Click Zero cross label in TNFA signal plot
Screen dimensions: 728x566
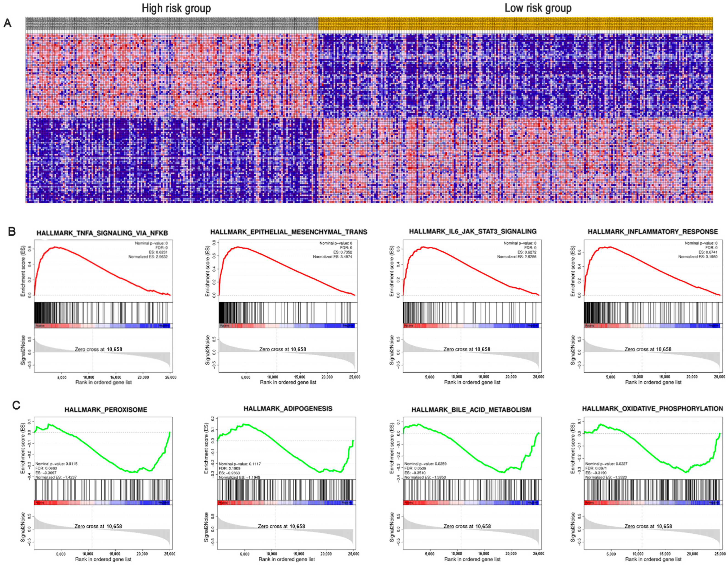[98, 349]
